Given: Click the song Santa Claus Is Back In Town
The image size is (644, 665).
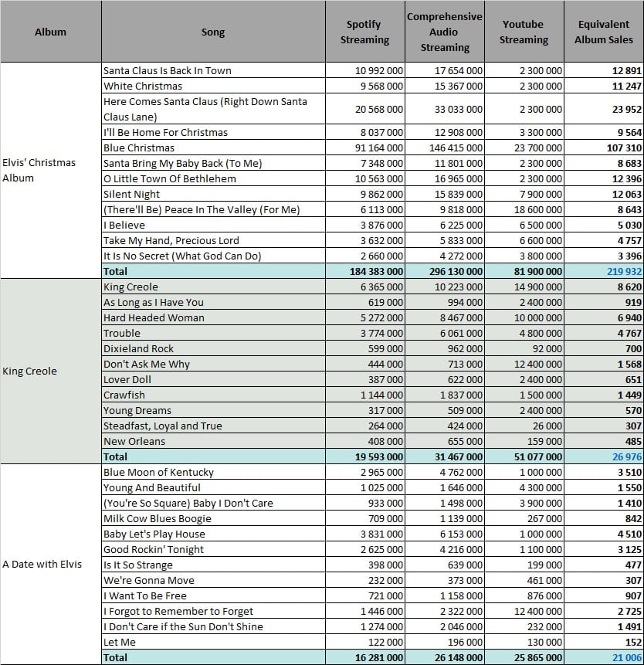Looking at the screenshot, I should coord(213,70).
